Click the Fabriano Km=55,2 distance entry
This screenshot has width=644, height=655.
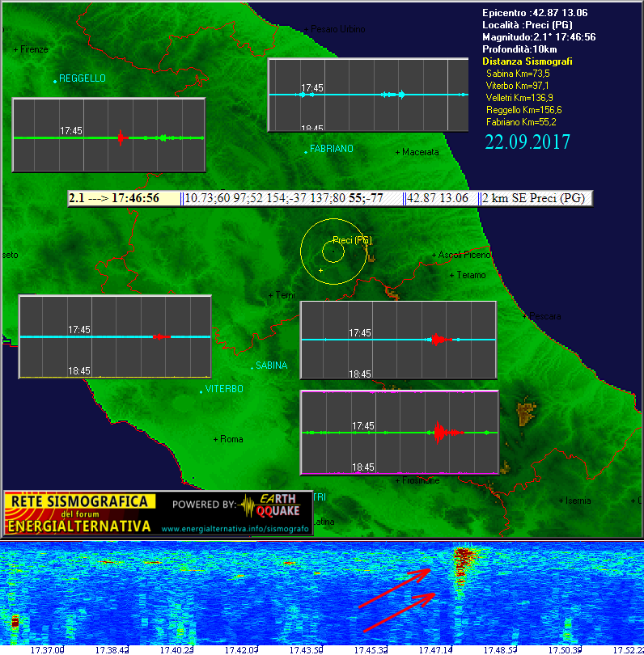(x=521, y=122)
